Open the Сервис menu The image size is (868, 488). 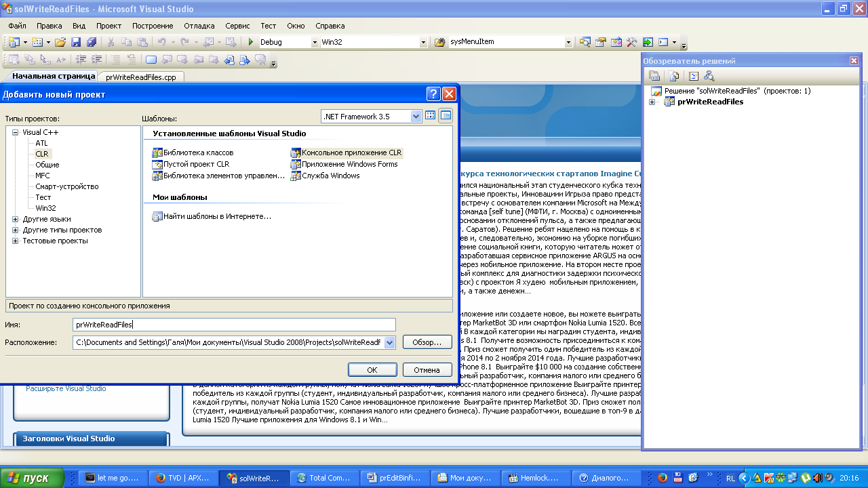[238, 26]
